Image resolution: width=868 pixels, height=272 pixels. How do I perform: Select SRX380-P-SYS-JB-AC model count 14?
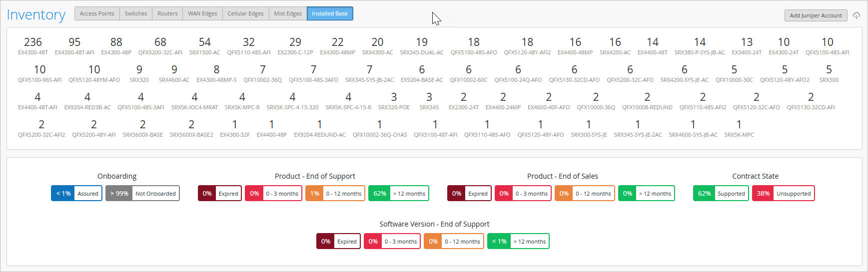[x=700, y=45]
